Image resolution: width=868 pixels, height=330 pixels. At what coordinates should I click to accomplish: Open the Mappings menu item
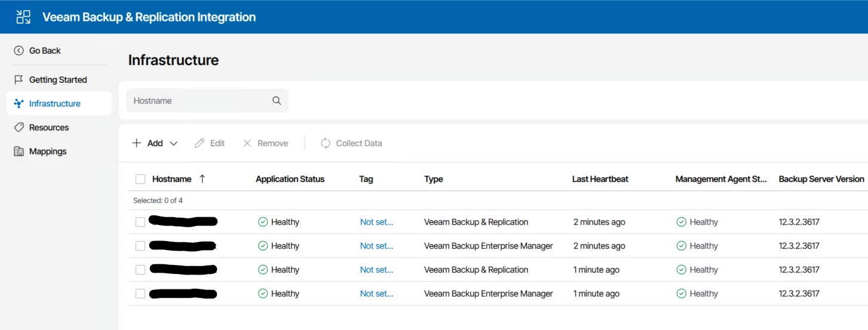(48, 151)
